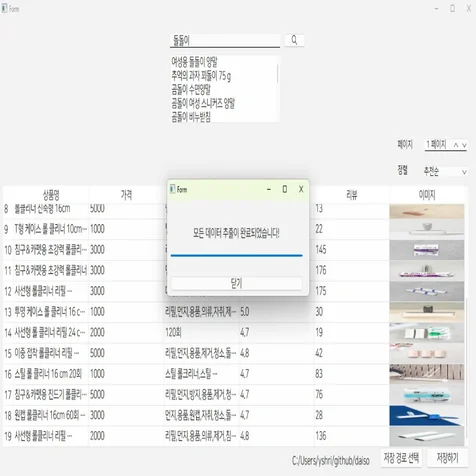The height and width of the screenshot is (476, 476).
Task: Open row 8 product image thumbnail
Action: pyautogui.click(x=427, y=211)
